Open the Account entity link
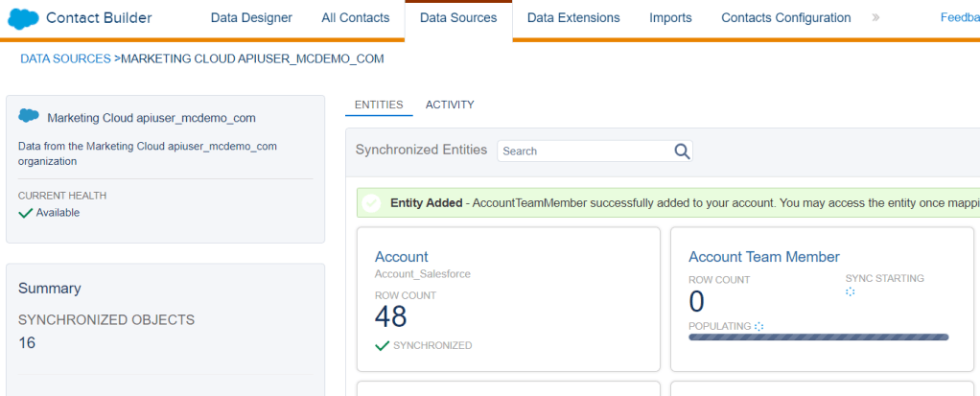This screenshot has height=396, width=980. tap(401, 257)
